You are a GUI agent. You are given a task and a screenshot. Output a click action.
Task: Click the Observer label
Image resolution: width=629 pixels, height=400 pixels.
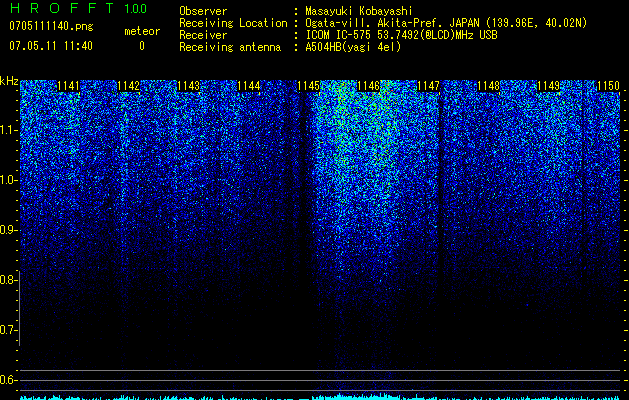(203, 11)
